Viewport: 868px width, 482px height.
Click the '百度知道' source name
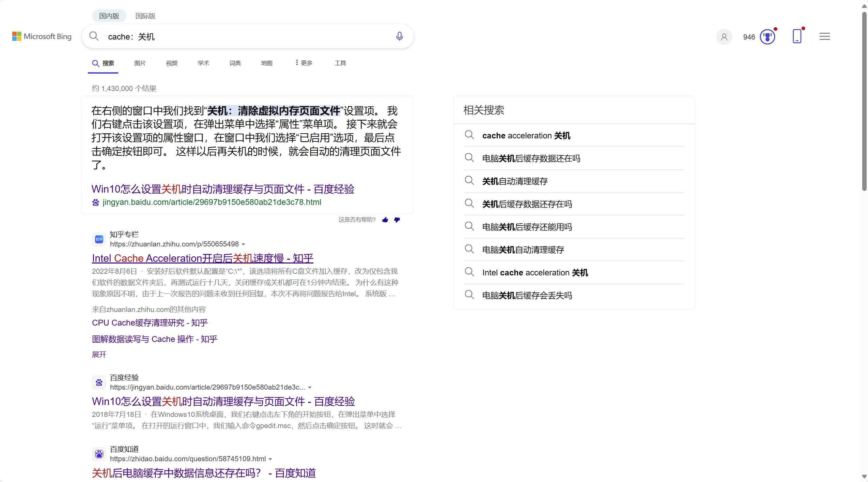pos(124,449)
